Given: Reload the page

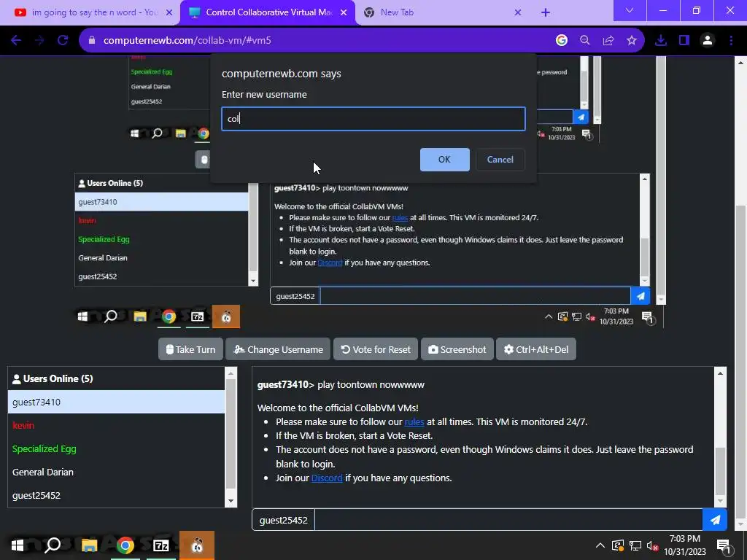Looking at the screenshot, I should [63, 41].
